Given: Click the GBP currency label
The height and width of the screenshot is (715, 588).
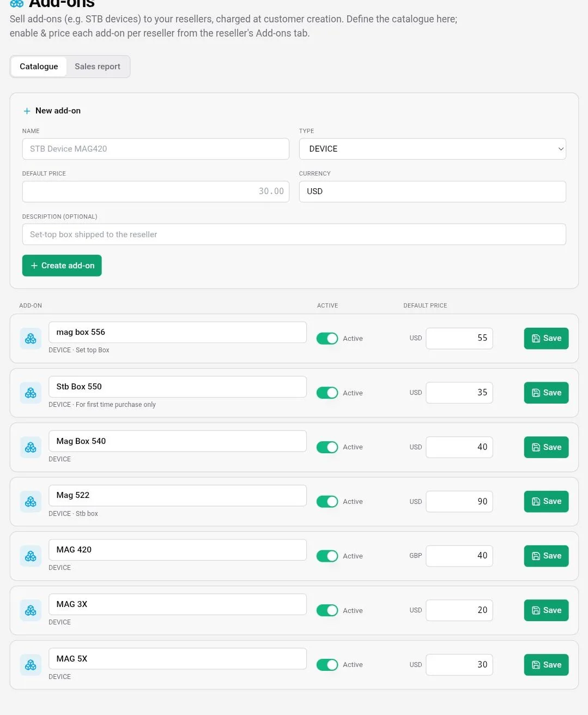Looking at the screenshot, I should 416,556.
